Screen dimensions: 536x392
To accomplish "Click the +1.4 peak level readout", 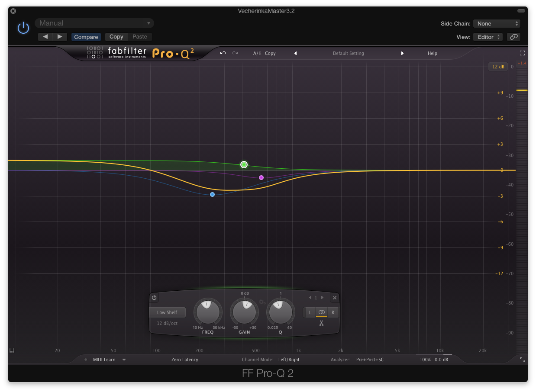I will tap(522, 63).
